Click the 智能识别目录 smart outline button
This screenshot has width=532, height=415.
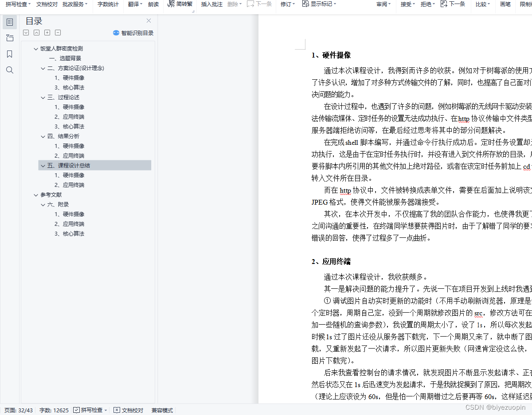[132, 32]
